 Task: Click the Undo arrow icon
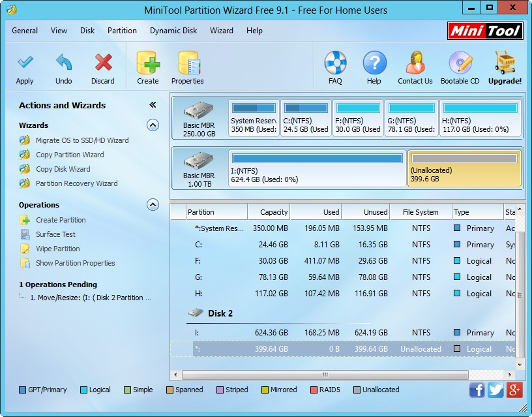63,63
